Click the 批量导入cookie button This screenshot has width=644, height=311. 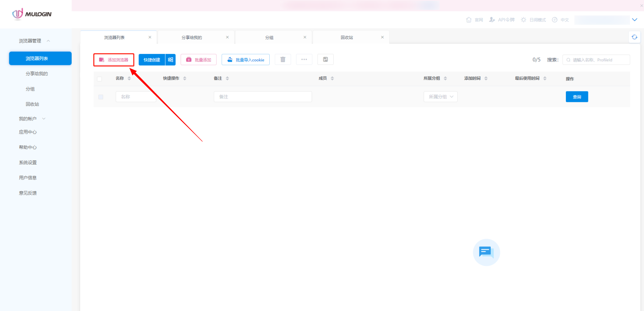click(246, 60)
